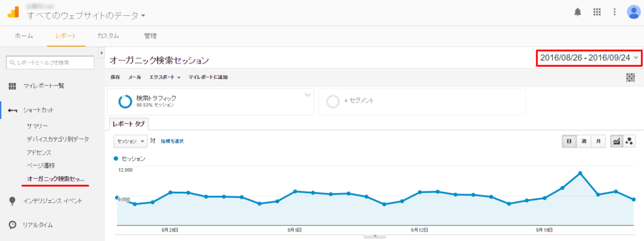Click the 指標を選択 link
The image size is (644, 241).
(172, 141)
